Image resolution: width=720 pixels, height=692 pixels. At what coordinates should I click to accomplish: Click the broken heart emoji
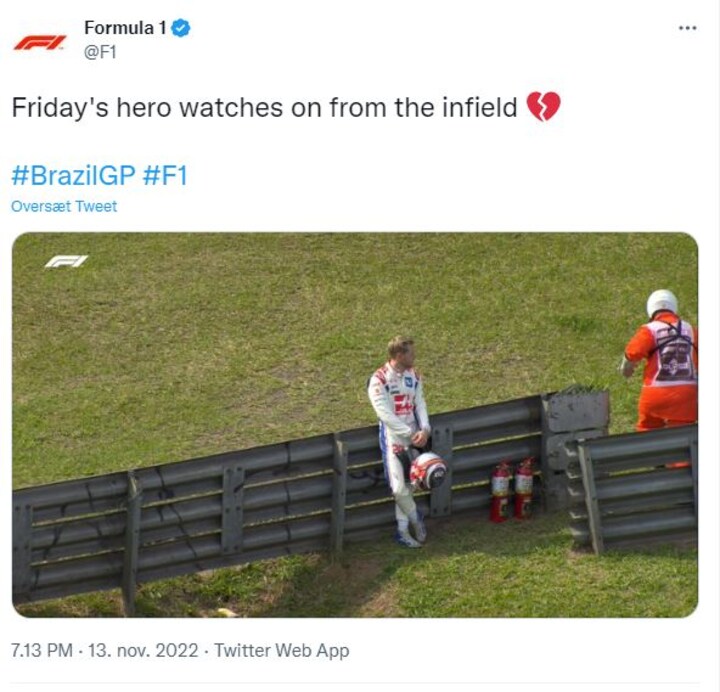click(543, 107)
